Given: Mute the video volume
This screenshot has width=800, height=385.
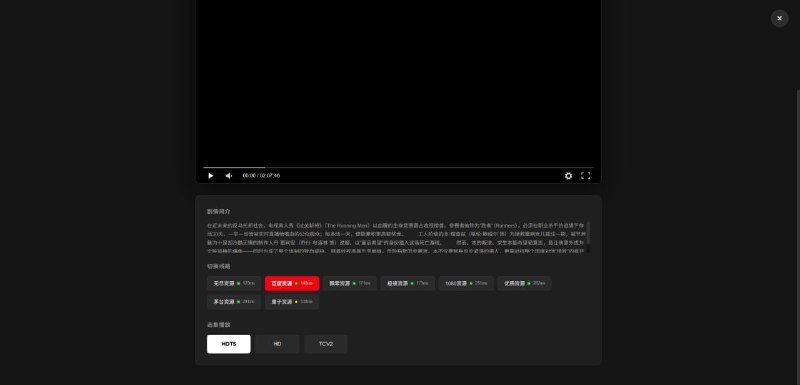Looking at the screenshot, I should click(x=229, y=175).
